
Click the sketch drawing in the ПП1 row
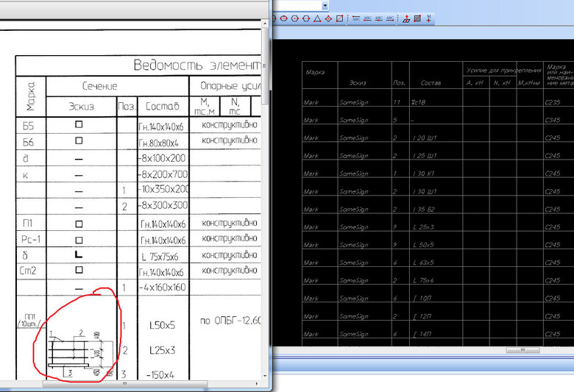click(x=79, y=353)
